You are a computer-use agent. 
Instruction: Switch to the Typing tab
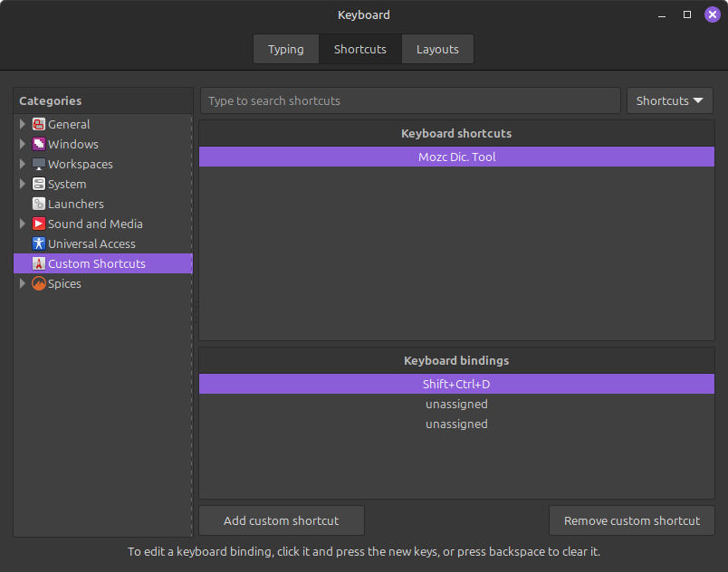[285, 49]
